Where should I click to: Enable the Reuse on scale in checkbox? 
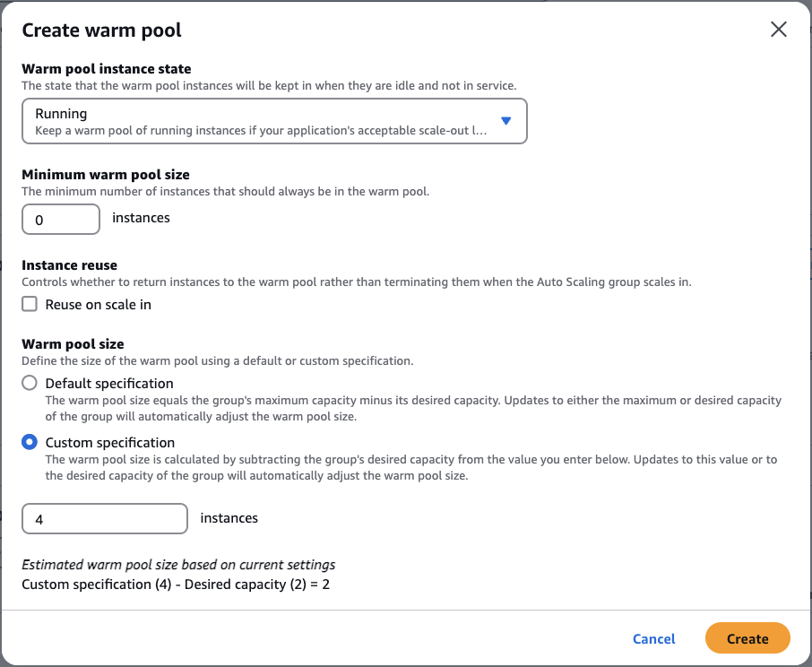click(x=29, y=304)
